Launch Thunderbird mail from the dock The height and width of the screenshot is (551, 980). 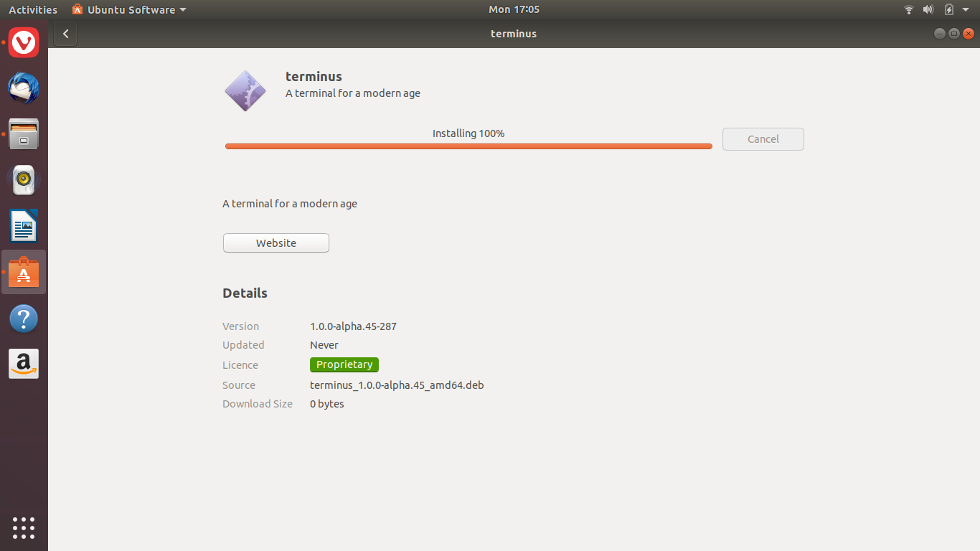24,88
